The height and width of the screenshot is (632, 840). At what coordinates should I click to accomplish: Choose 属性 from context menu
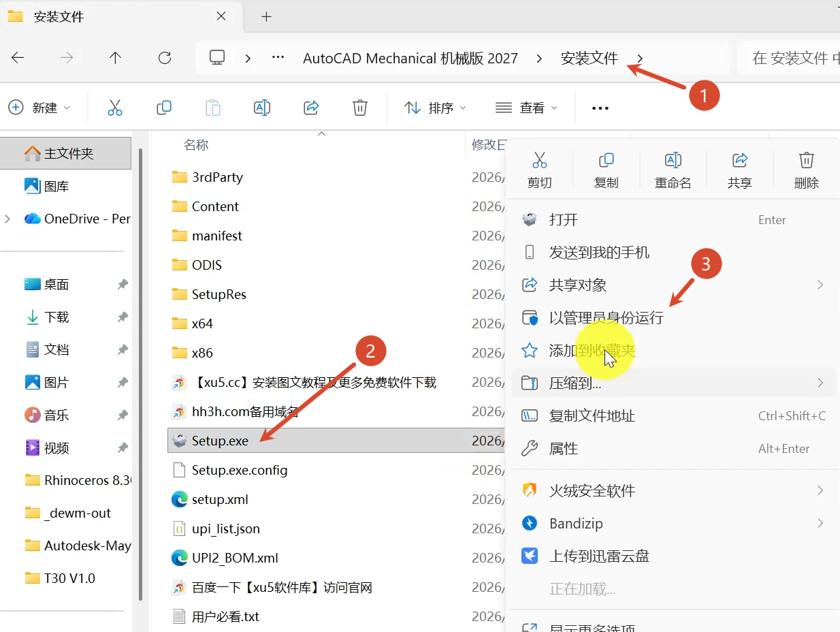[x=673, y=448]
